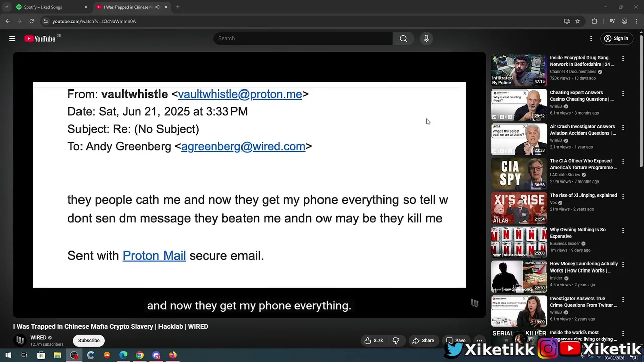Image resolution: width=644 pixels, height=362 pixels.
Task: Open File Explorer from the taskbar
Action: [57, 355]
